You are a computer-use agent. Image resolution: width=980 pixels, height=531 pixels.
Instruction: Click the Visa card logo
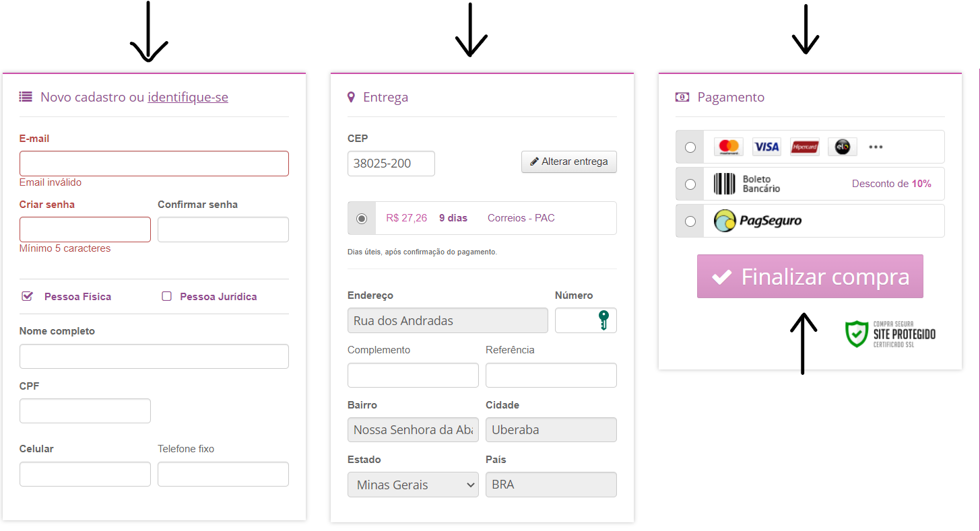coord(766,147)
